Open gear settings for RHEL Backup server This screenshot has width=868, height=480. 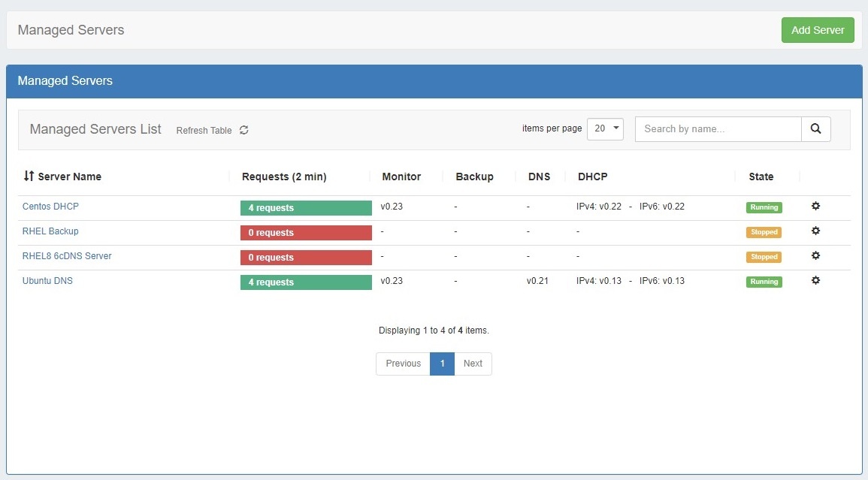pos(815,231)
